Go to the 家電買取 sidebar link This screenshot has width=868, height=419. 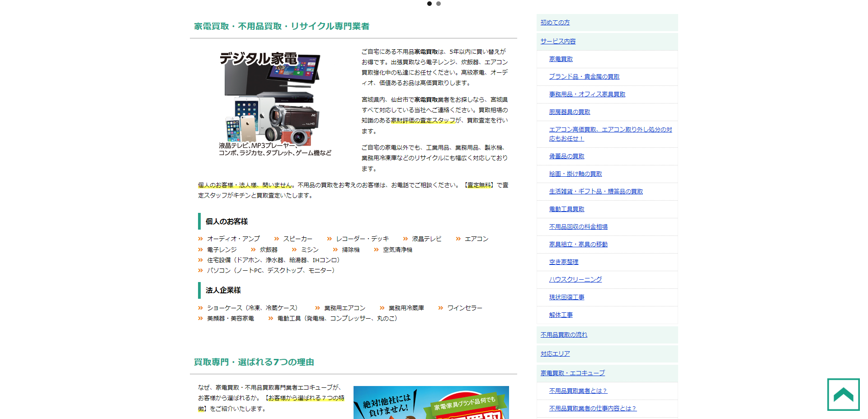tap(561, 59)
